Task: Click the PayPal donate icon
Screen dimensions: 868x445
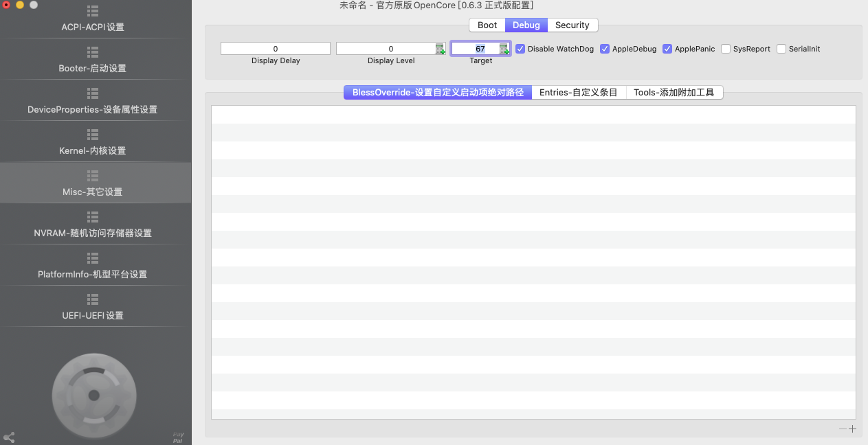Action: [x=178, y=437]
